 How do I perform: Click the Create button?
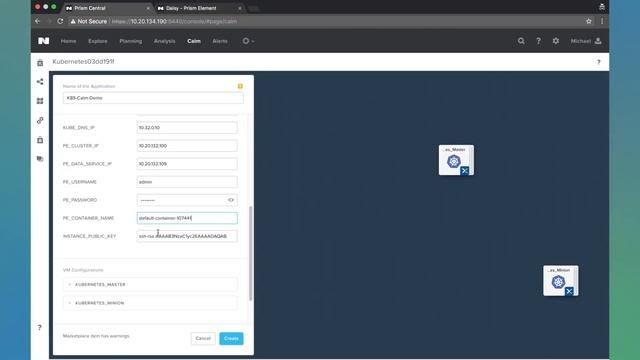(231, 338)
